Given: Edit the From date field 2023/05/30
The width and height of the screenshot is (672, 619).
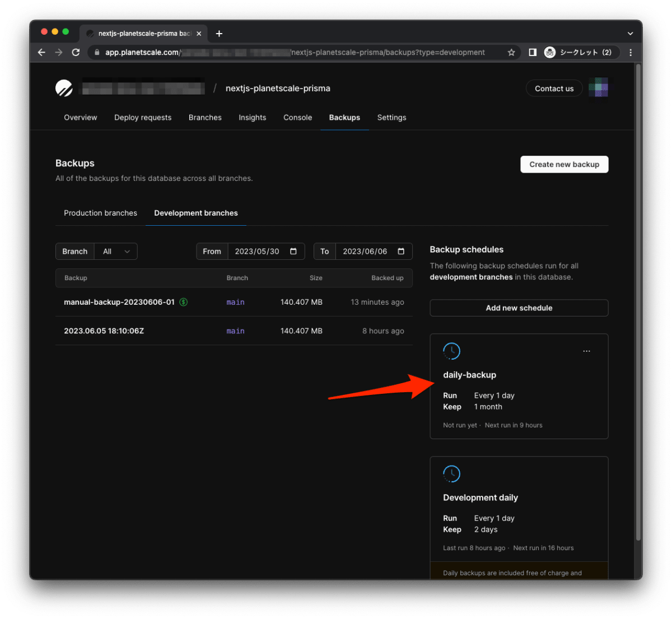Looking at the screenshot, I should [257, 252].
